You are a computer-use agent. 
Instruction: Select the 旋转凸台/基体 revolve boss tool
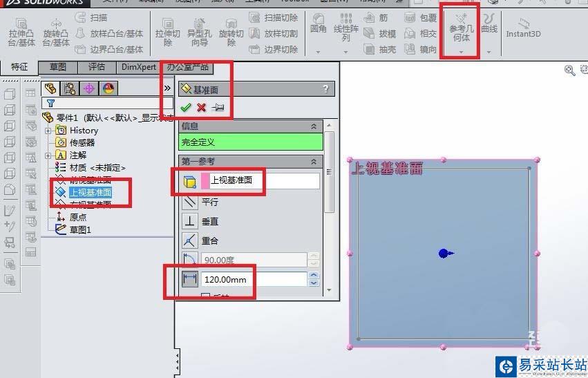tap(56, 32)
